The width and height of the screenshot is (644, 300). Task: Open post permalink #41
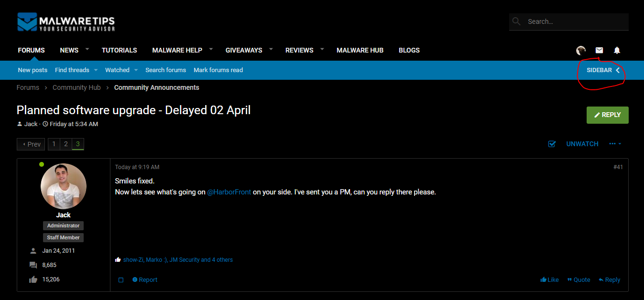618,167
